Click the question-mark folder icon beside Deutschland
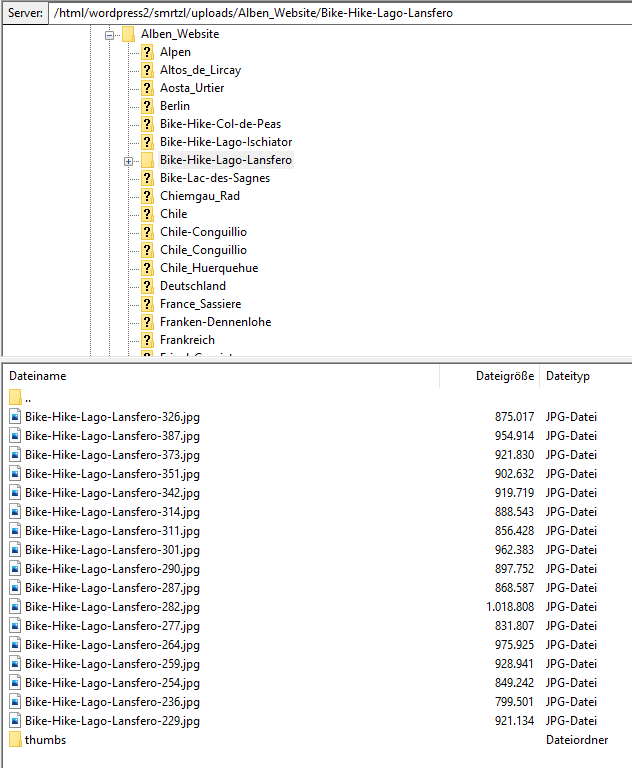This screenshot has height=768, width=632. click(x=147, y=286)
